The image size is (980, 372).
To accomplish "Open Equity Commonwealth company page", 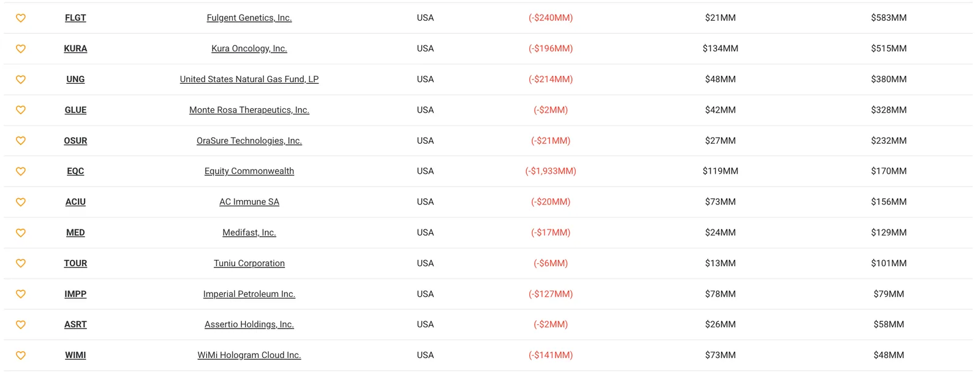I will point(249,171).
